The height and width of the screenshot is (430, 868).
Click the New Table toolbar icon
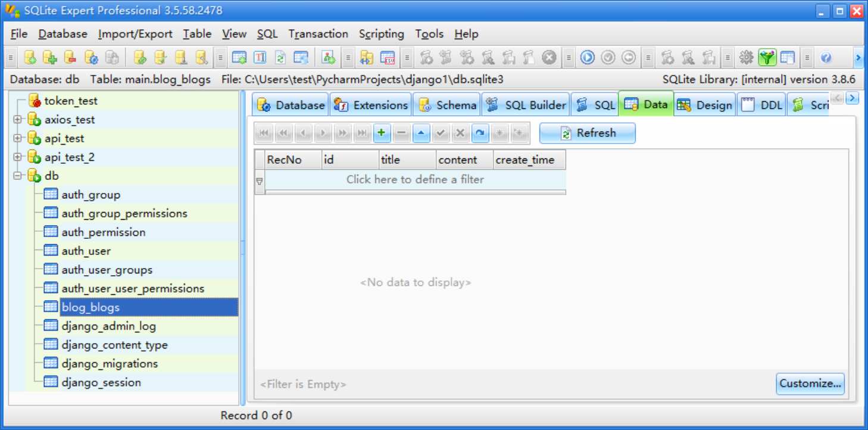tap(239, 58)
